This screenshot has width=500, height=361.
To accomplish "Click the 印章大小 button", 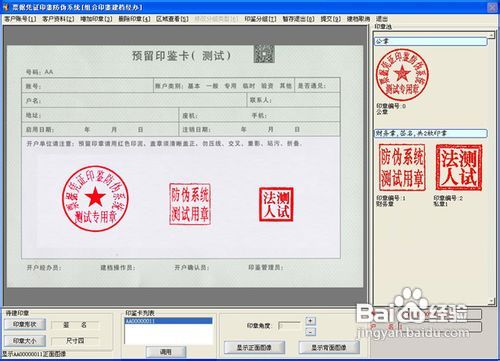I will [x=25, y=341].
